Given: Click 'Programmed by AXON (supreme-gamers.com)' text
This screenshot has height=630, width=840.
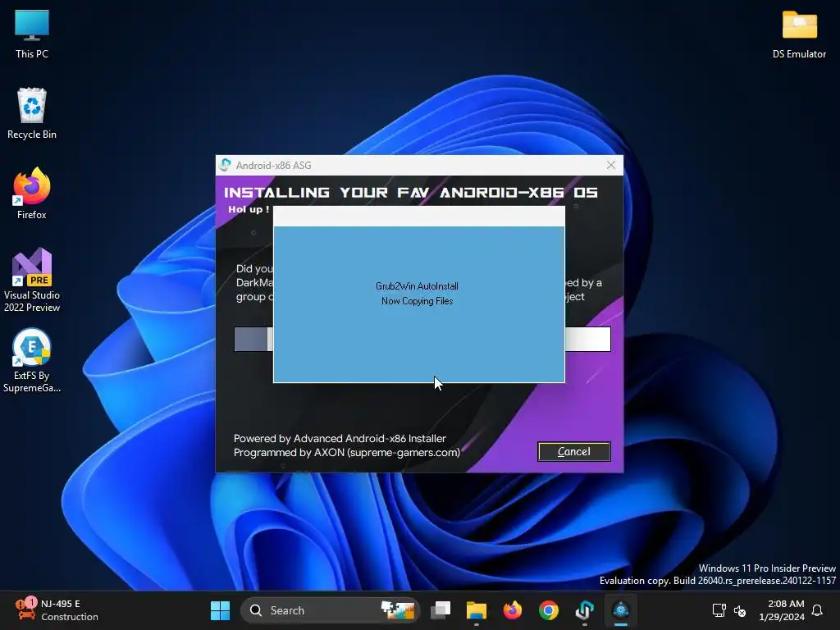Looking at the screenshot, I should pos(347,452).
